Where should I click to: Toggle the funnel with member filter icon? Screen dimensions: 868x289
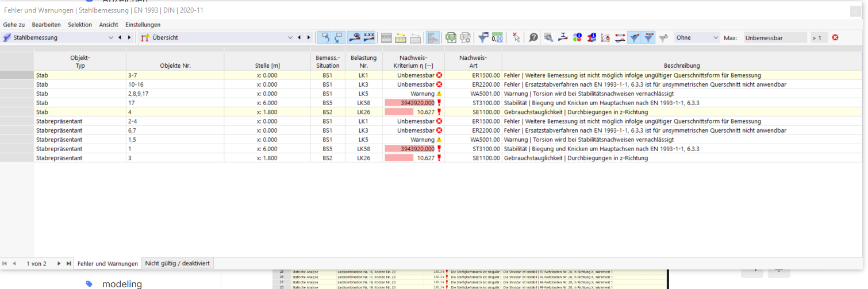click(648, 37)
